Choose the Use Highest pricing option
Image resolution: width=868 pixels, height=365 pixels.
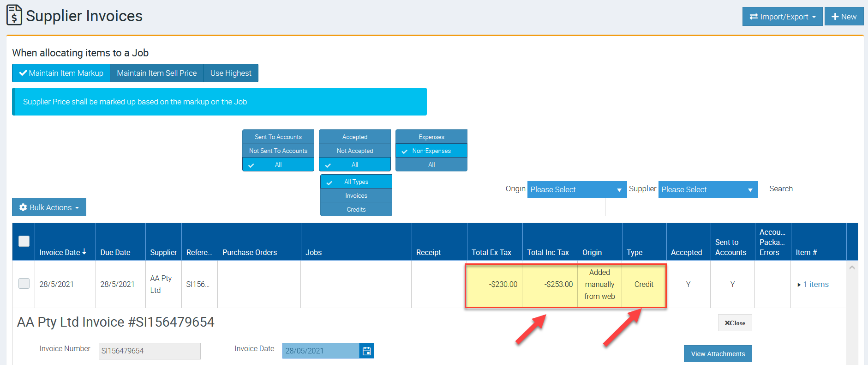coord(231,73)
